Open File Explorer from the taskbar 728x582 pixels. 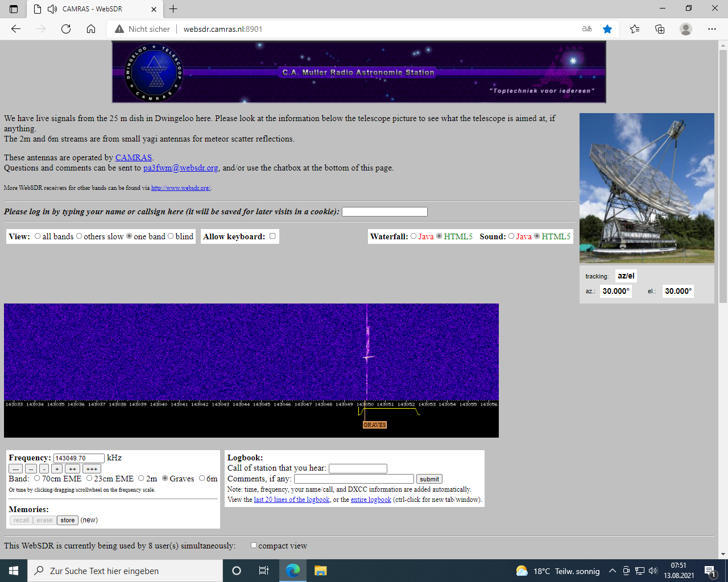tap(320, 571)
